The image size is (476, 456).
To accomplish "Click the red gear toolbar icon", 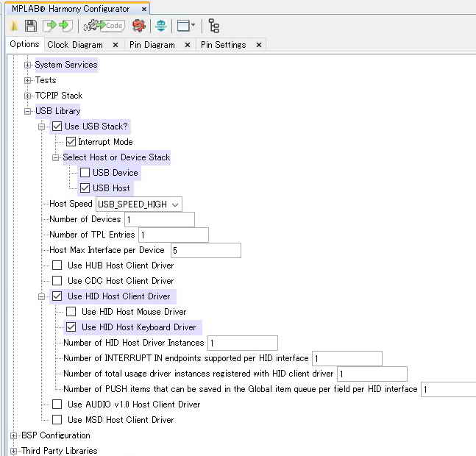I will [139, 26].
